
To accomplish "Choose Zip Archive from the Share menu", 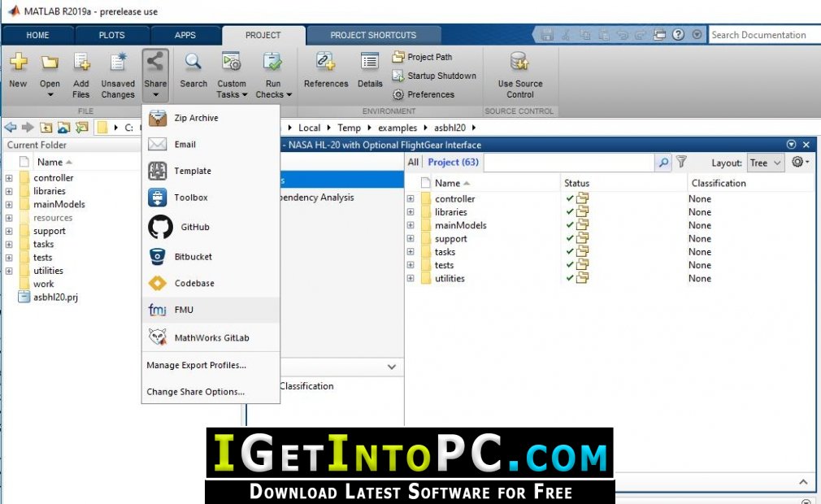I will [x=211, y=118].
